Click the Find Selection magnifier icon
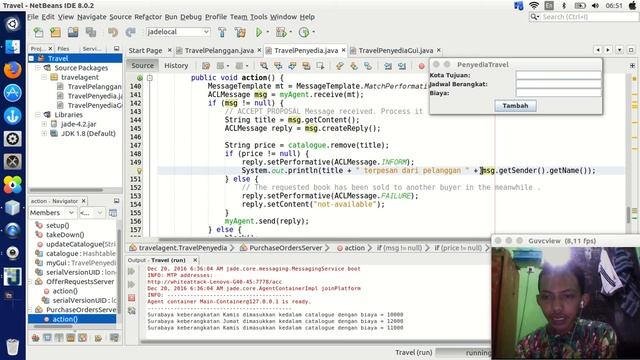The image size is (640, 360). tap(264, 66)
